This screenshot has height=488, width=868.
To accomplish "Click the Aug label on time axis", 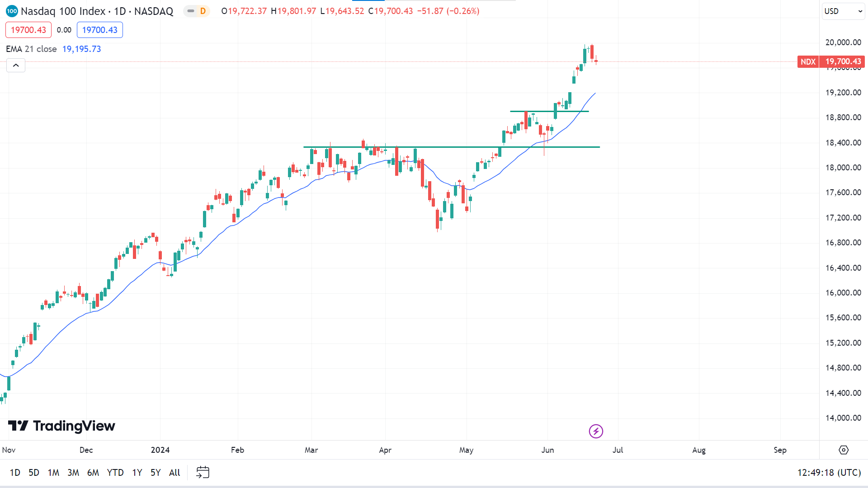I will 699,450.
